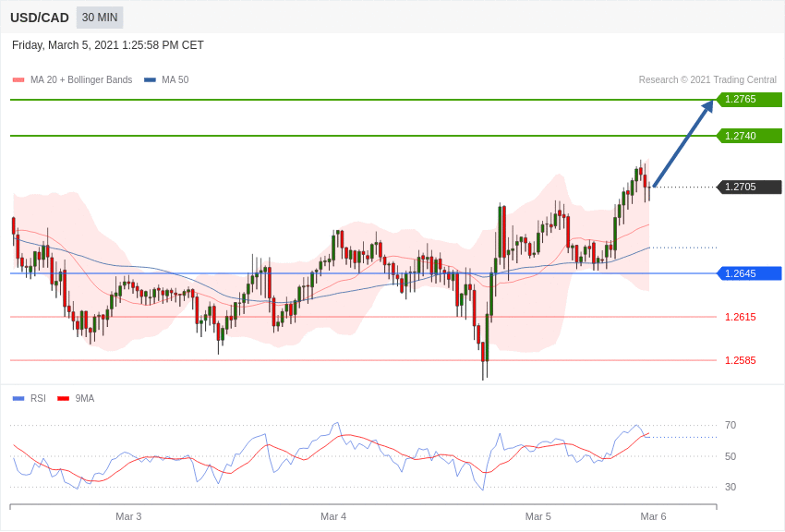Click the 1.2615 support level label
Viewport: 785px width, 532px height.
point(741,317)
